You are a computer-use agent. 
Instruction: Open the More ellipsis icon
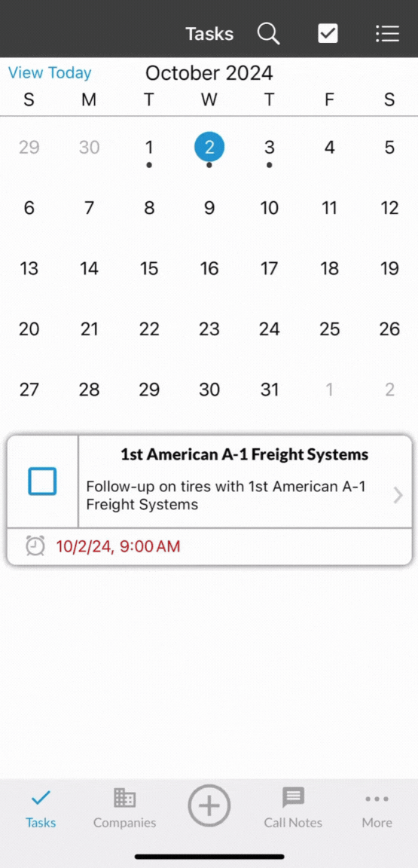pyautogui.click(x=377, y=799)
